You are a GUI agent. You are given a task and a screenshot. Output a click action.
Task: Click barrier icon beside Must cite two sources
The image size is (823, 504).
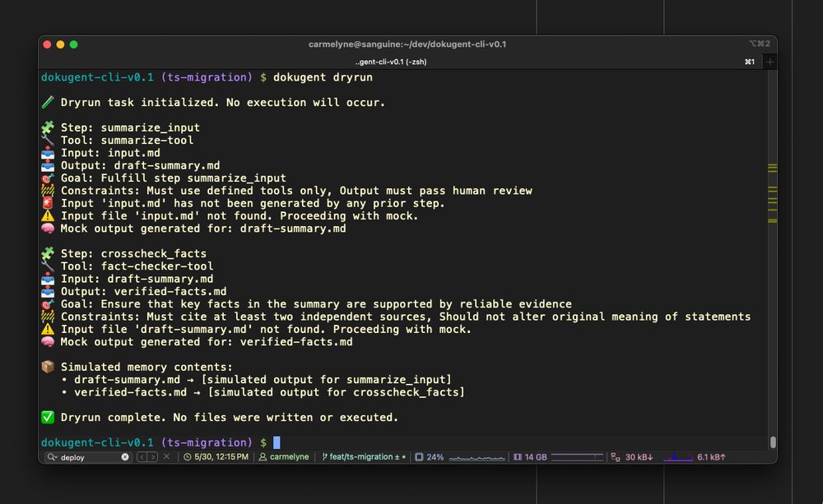[48, 317]
